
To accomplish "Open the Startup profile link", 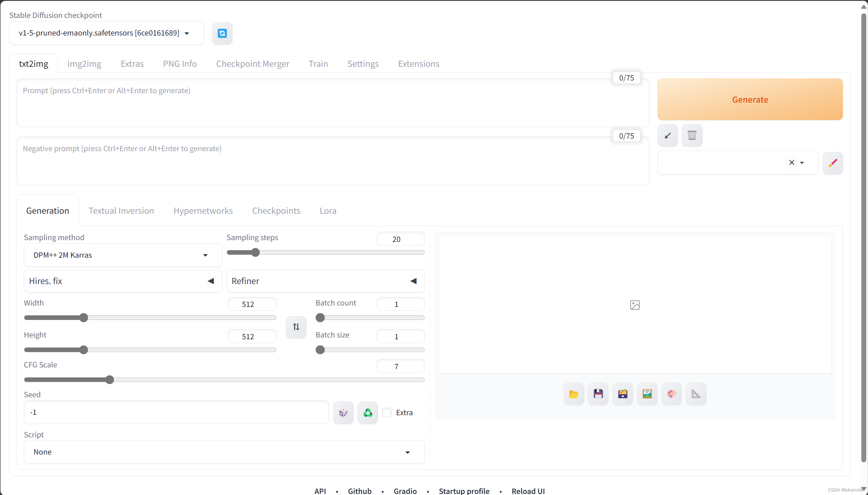I will tap(464, 491).
